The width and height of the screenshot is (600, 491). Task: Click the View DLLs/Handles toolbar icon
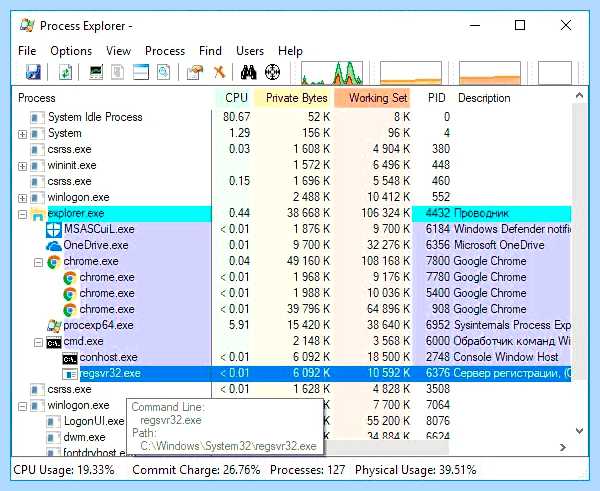pos(163,72)
